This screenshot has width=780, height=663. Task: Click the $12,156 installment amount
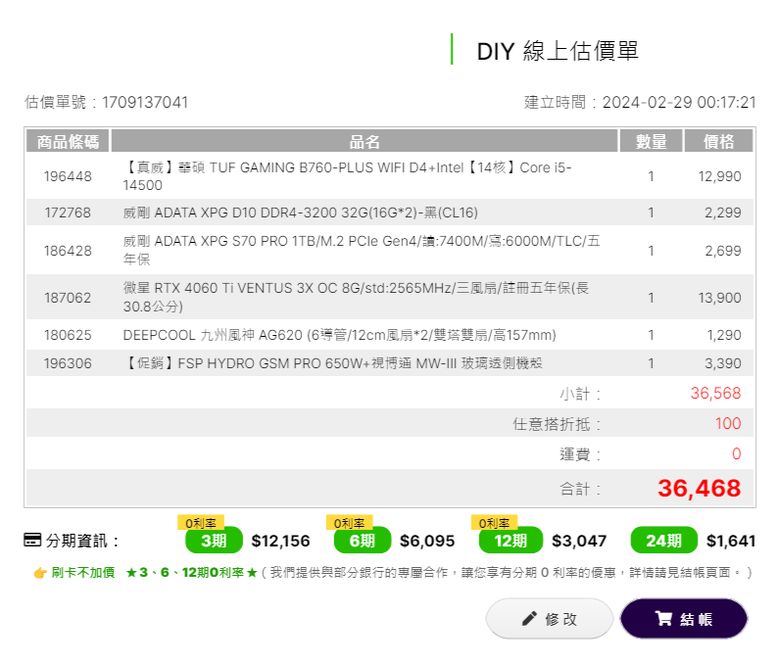coord(281,541)
